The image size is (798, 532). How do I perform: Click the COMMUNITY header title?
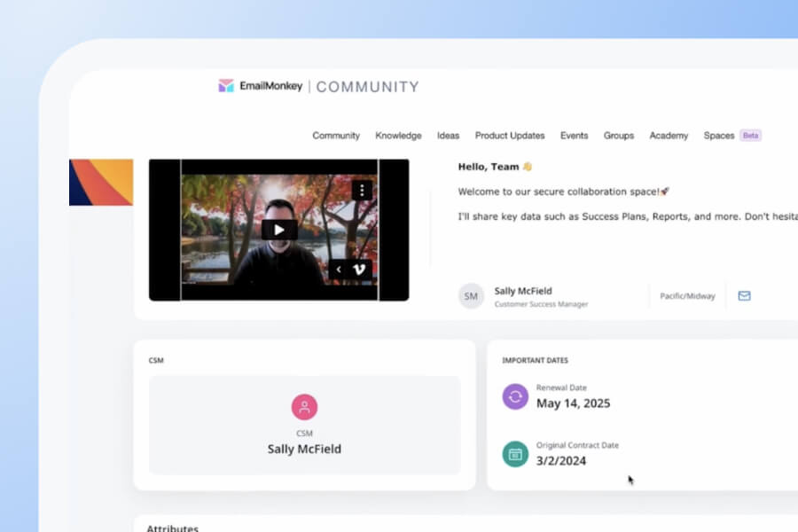click(x=367, y=87)
